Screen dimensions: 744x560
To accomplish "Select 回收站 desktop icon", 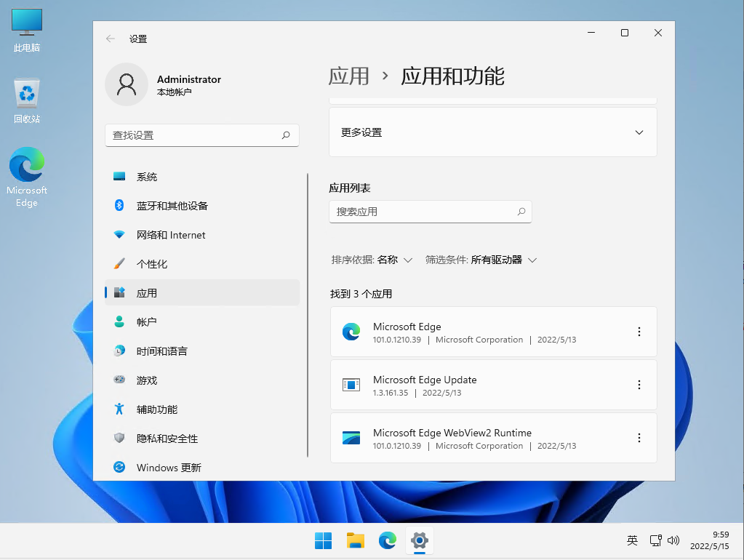I will point(27,100).
